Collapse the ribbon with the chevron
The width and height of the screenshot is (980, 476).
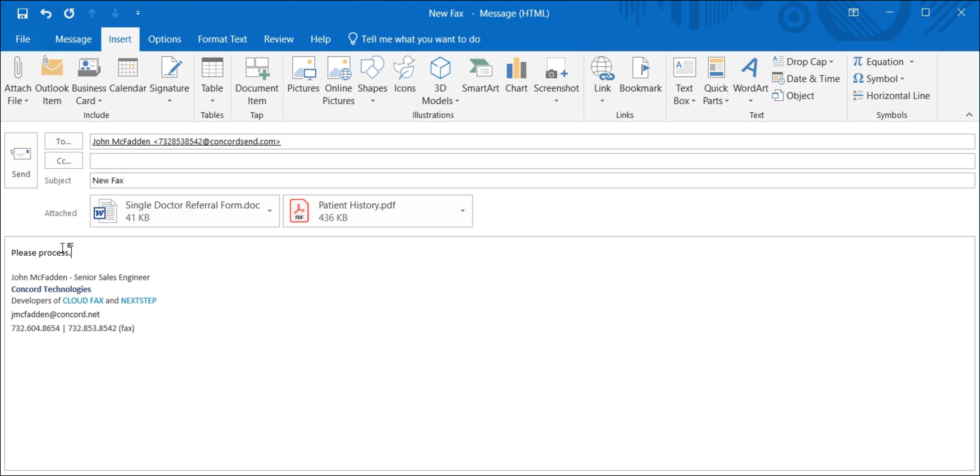[969, 114]
